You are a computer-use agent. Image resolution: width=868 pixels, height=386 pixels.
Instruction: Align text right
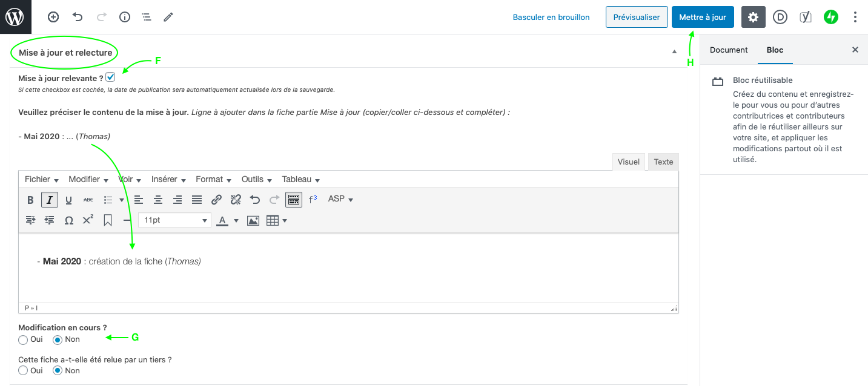(x=177, y=200)
